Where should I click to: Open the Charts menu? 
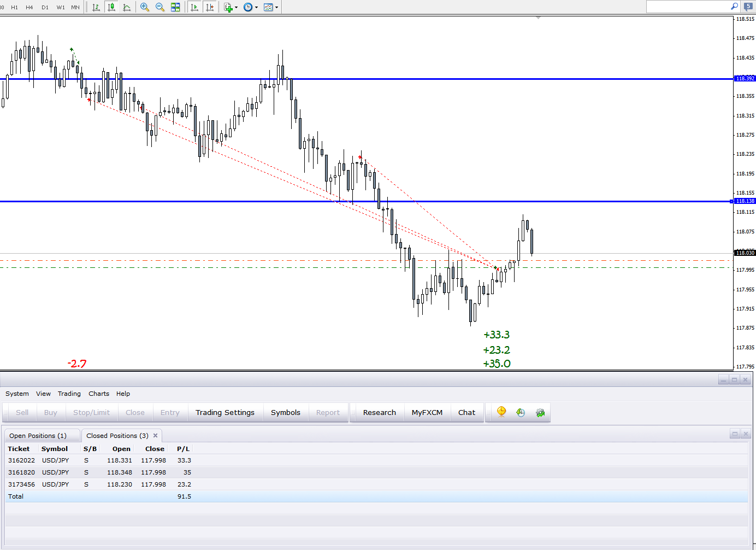click(x=99, y=394)
